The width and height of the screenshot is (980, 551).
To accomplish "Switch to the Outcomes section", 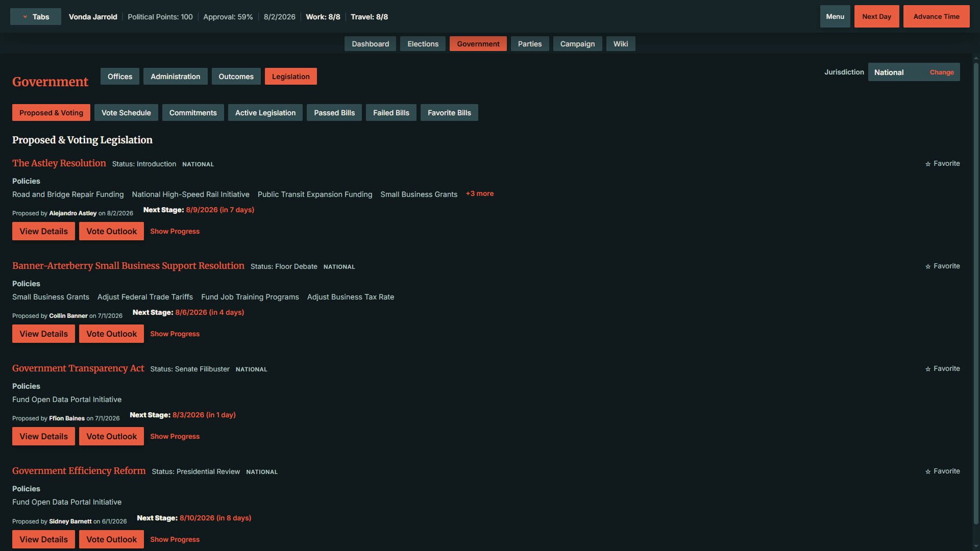I will pyautogui.click(x=236, y=77).
